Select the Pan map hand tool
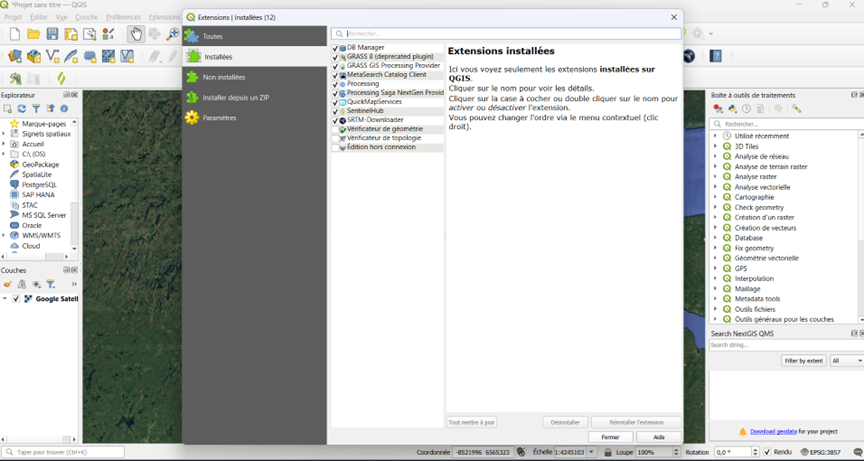 [135, 35]
